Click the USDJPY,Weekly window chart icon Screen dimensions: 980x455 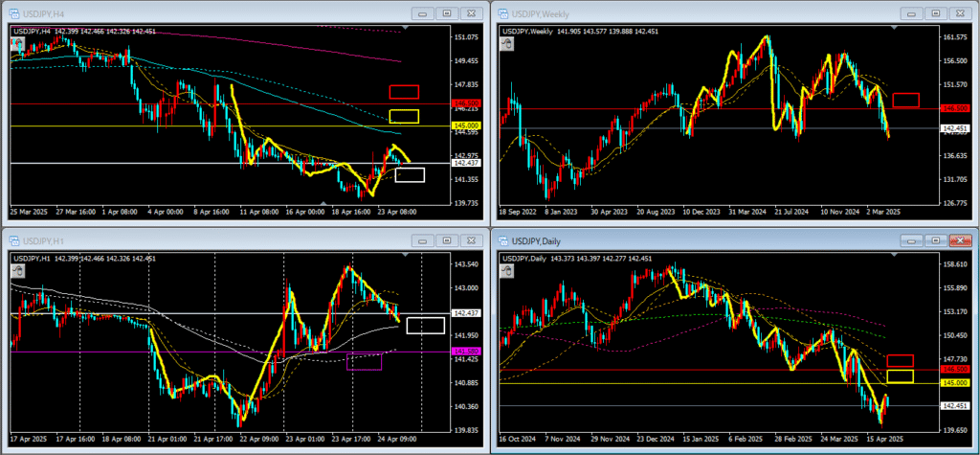point(503,13)
